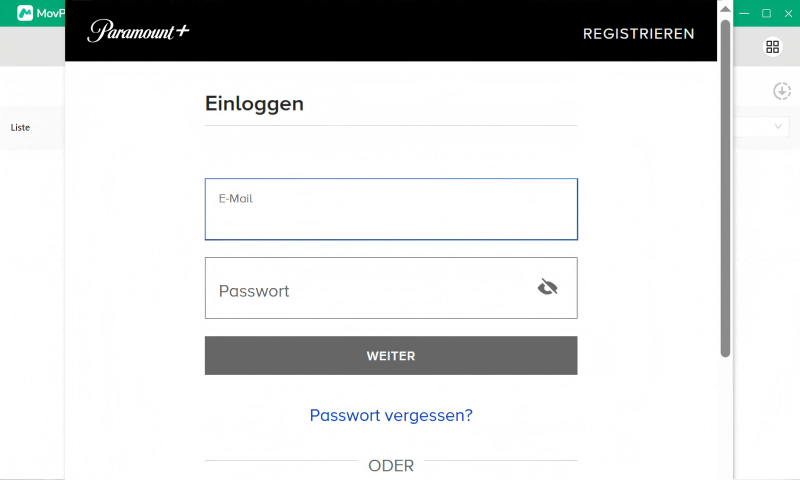The width and height of the screenshot is (800, 480).
Task: Close the MovPilot window
Action: click(788, 13)
